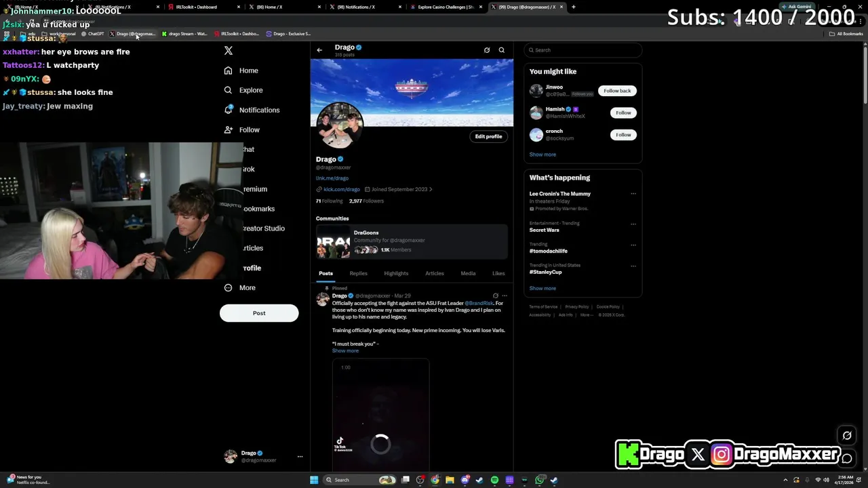The height and width of the screenshot is (488, 868).
Task: Click Show more on the pinned post
Action: click(x=345, y=351)
